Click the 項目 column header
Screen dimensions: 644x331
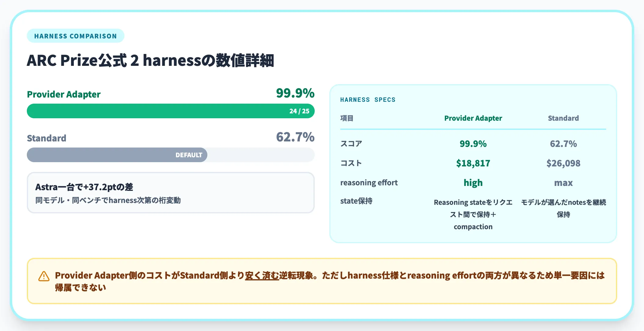pyautogui.click(x=347, y=118)
